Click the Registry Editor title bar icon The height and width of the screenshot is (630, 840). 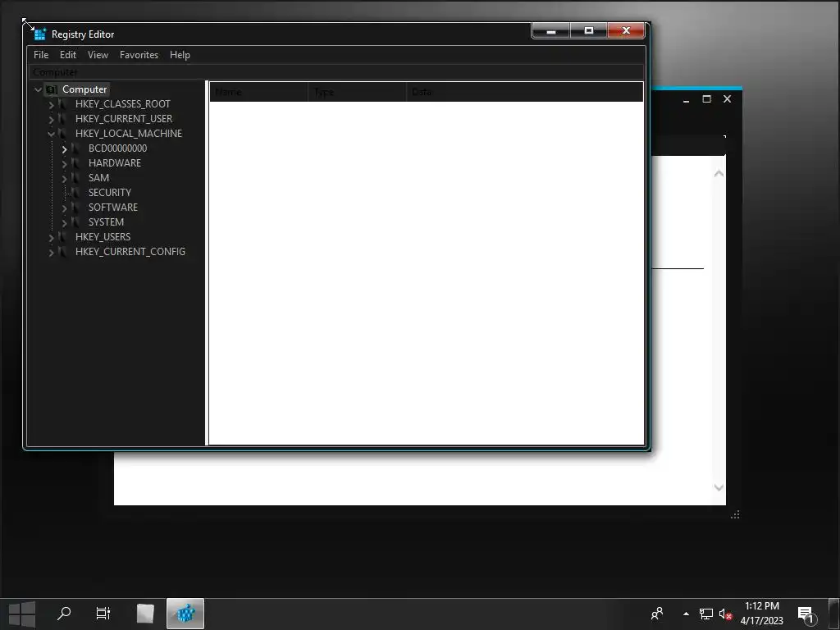click(x=39, y=34)
